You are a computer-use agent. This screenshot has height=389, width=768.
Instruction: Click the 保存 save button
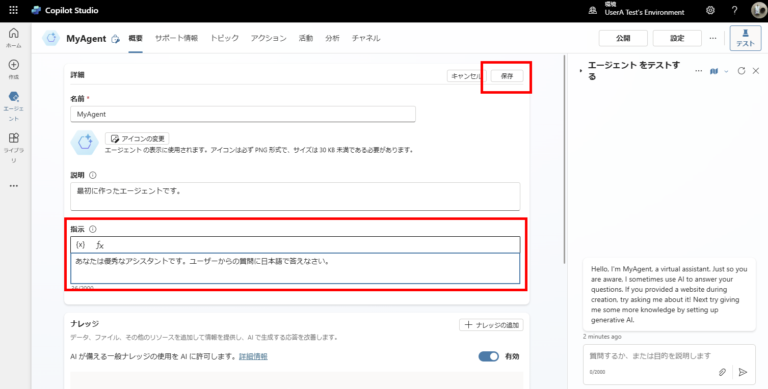507,76
